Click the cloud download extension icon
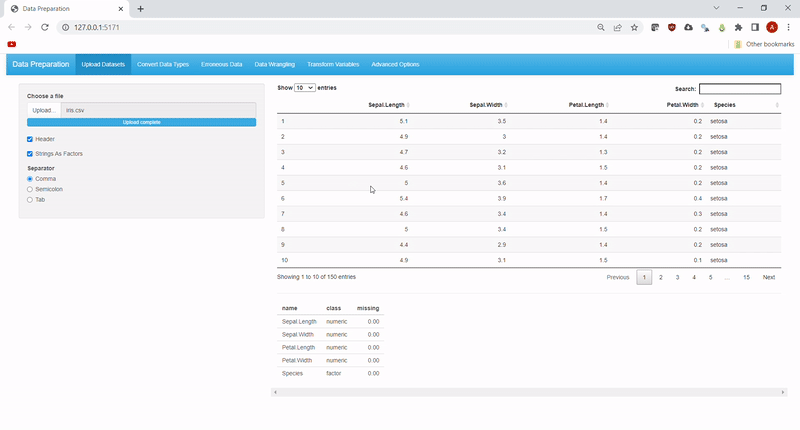Viewport: 800px width, 430px height. click(x=688, y=28)
